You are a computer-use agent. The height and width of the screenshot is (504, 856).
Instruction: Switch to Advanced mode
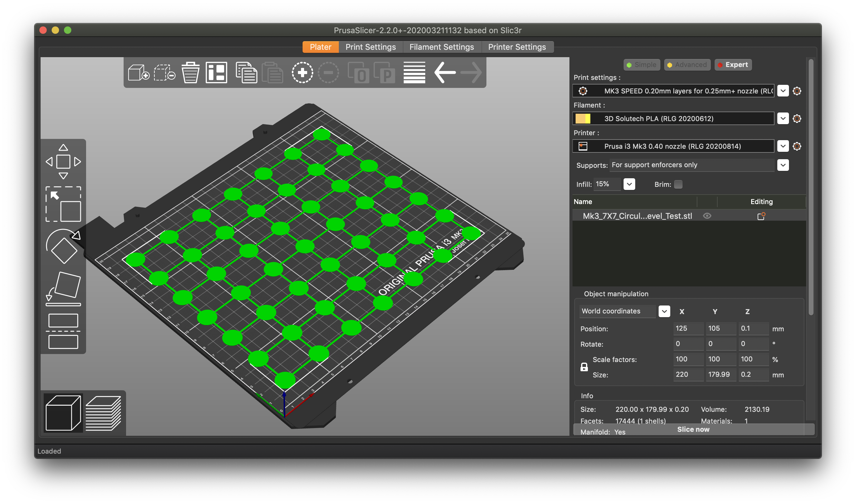pos(687,65)
